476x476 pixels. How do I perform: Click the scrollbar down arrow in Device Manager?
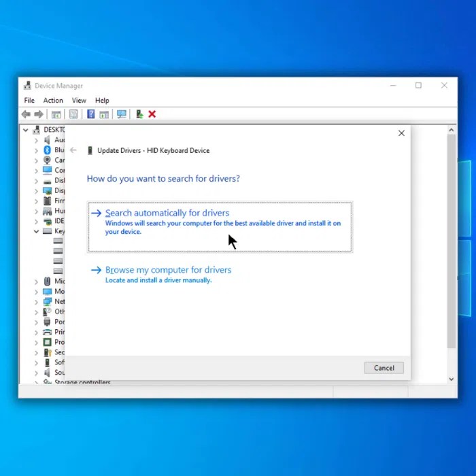coord(451,379)
